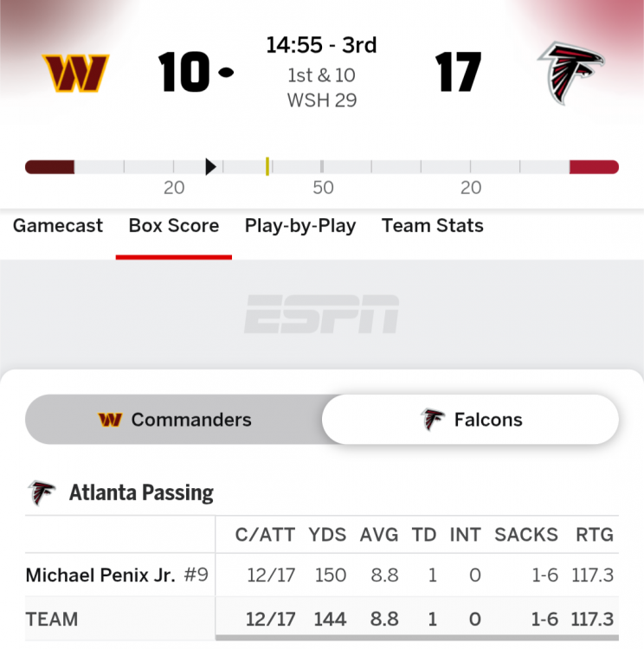Open the Play-by-Play tab
This screenshot has width=644, height=649.
[x=300, y=226]
